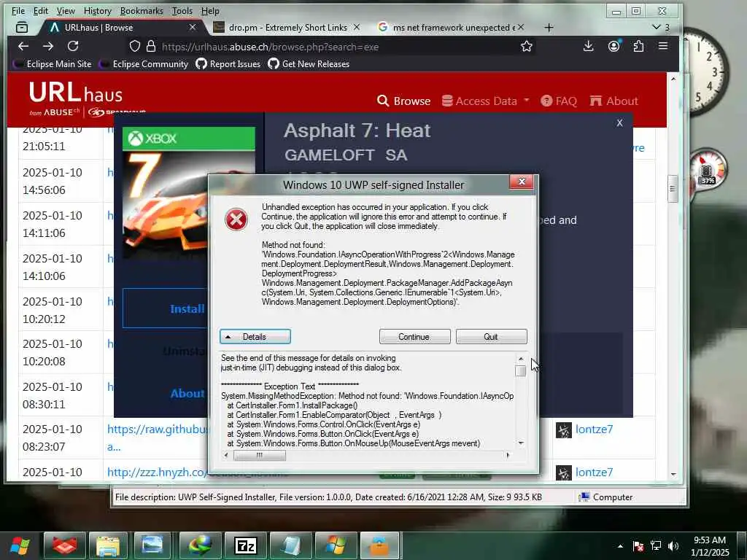Click the Action Center flag icon

click(x=638, y=545)
